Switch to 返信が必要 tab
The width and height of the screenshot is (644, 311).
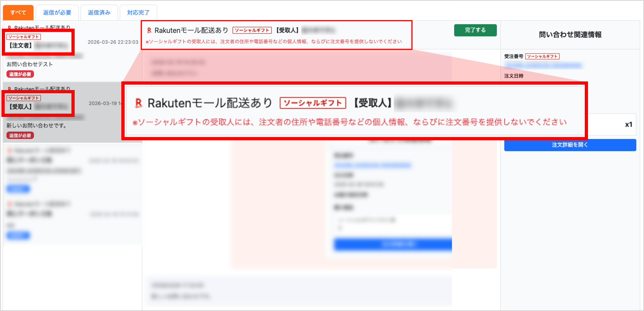point(57,13)
